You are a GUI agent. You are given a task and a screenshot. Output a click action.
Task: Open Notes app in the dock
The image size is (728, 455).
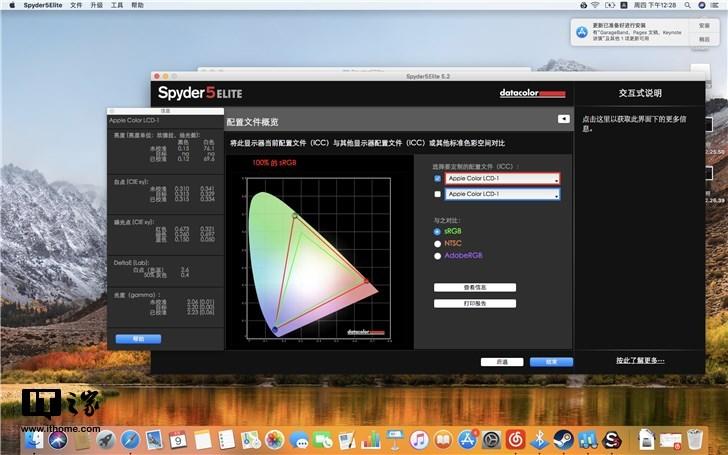pyautogui.click(x=202, y=439)
